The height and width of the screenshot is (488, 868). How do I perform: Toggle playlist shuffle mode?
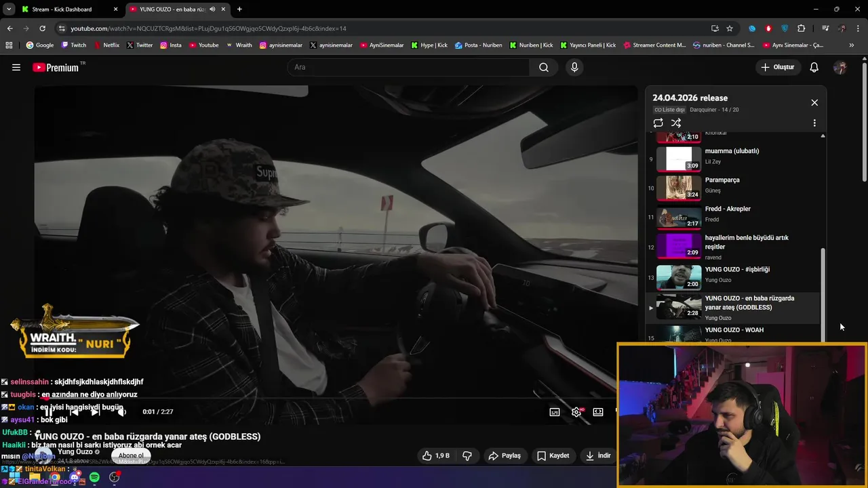point(676,123)
